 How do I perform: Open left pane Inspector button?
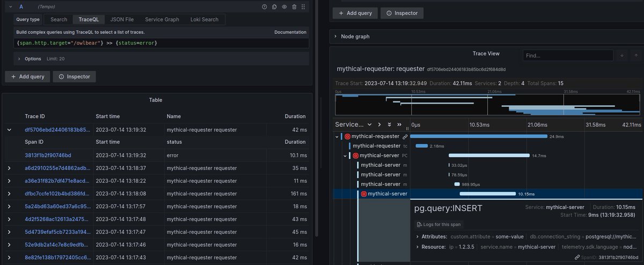click(x=74, y=77)
